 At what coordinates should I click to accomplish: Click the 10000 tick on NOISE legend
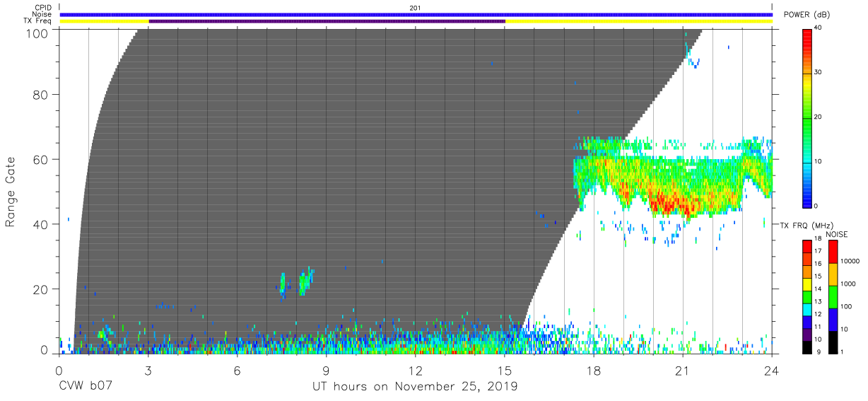[x=850, y=261]
